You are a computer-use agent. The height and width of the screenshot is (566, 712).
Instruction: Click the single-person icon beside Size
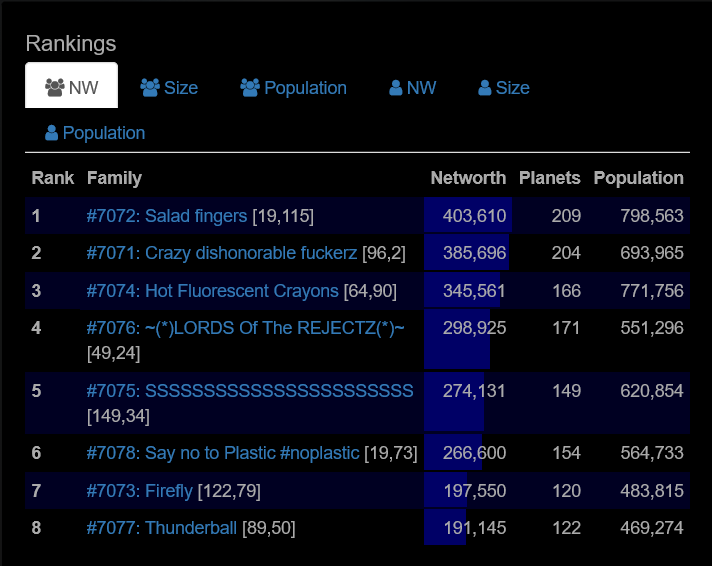pos(485,88)
